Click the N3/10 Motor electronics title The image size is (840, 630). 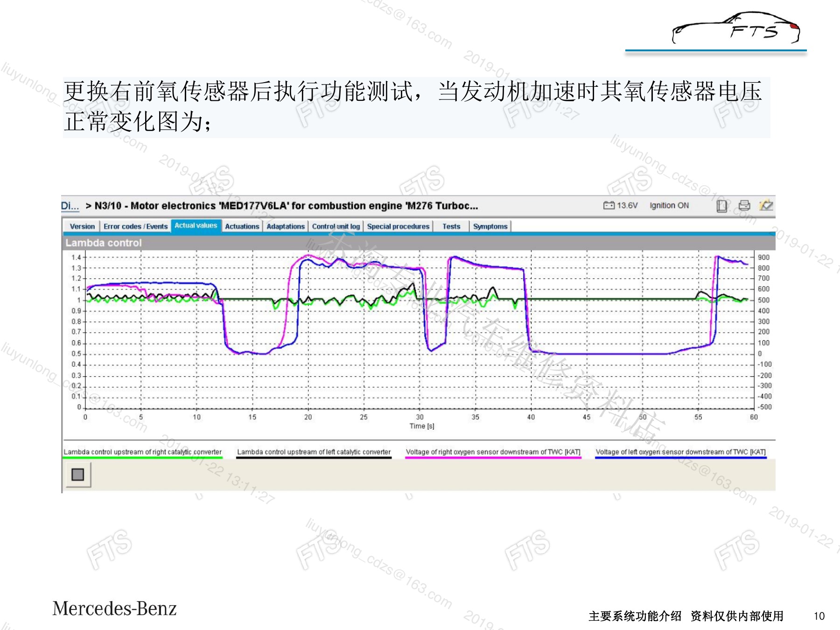point(286,206)
